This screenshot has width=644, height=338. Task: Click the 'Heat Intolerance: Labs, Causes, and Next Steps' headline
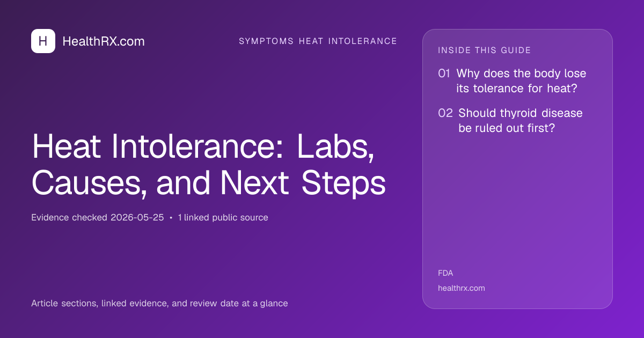[x=208, y=165]
